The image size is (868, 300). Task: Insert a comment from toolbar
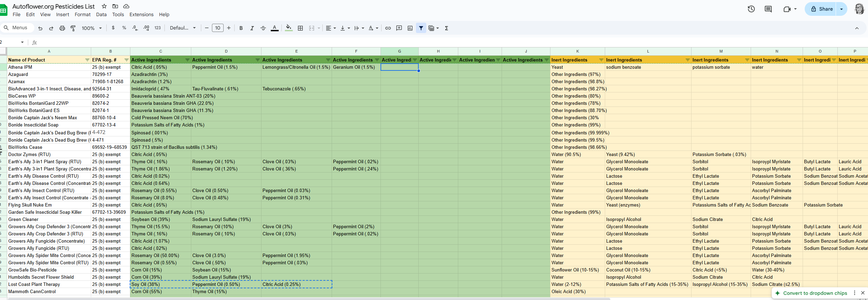(x=399, y=28)
